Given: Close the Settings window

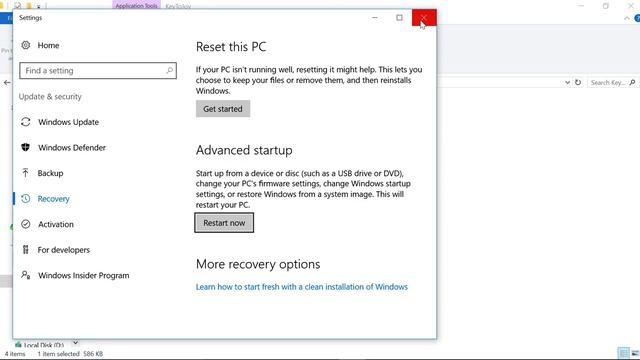Looking at the screenshot, I should (424, 18).
